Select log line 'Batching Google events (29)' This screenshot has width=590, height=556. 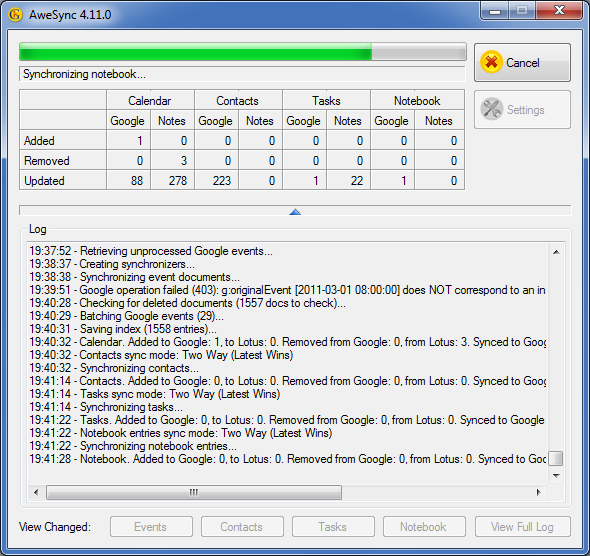(126, 316)
